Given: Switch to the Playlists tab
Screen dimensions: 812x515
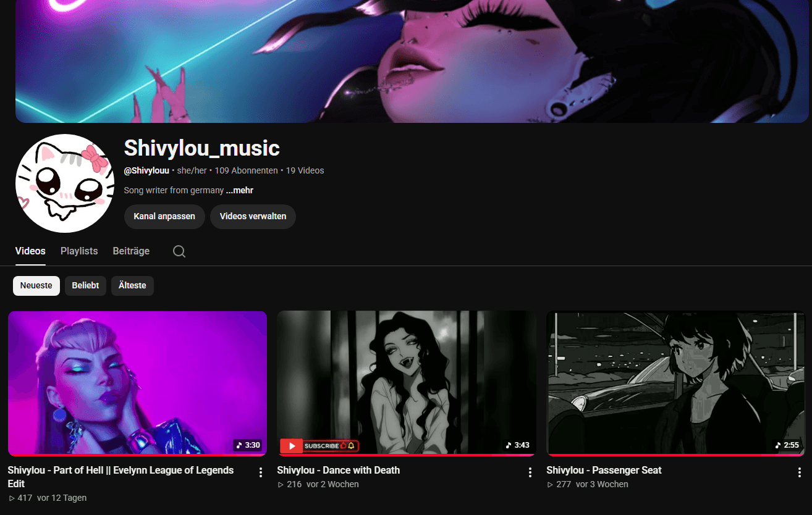Looking at the screenshot, I should pos(79,251).
